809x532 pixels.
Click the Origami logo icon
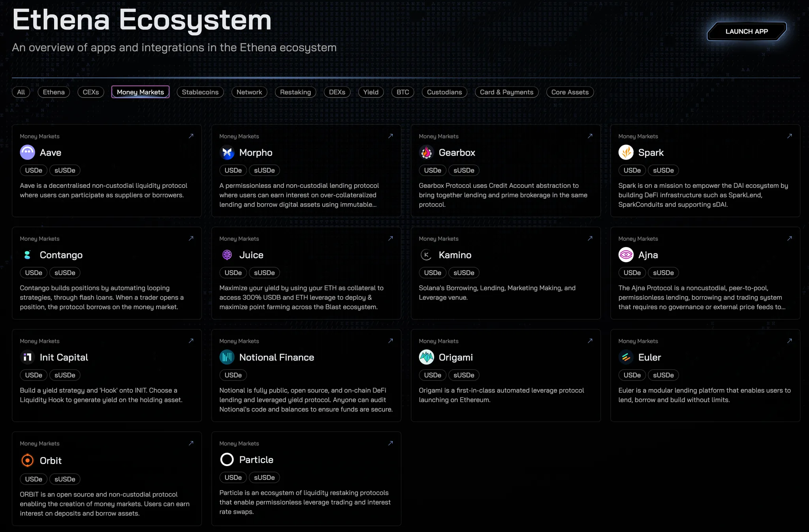pos(426,357)
